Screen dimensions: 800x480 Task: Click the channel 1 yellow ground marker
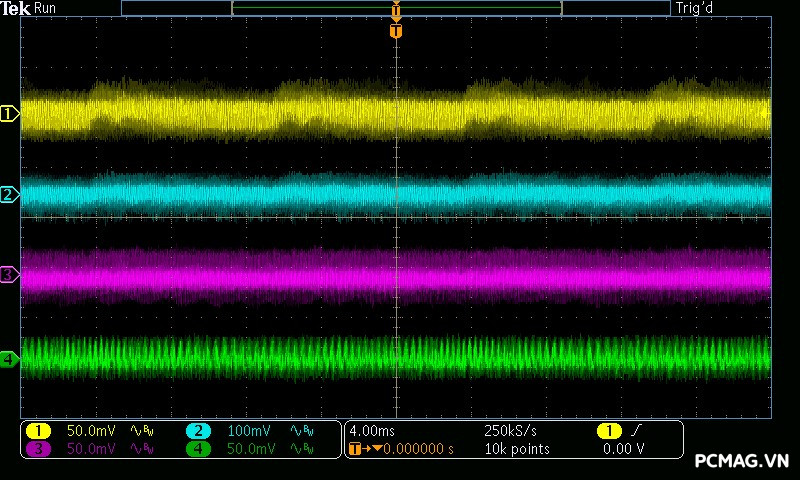click(x=9, y=114)
